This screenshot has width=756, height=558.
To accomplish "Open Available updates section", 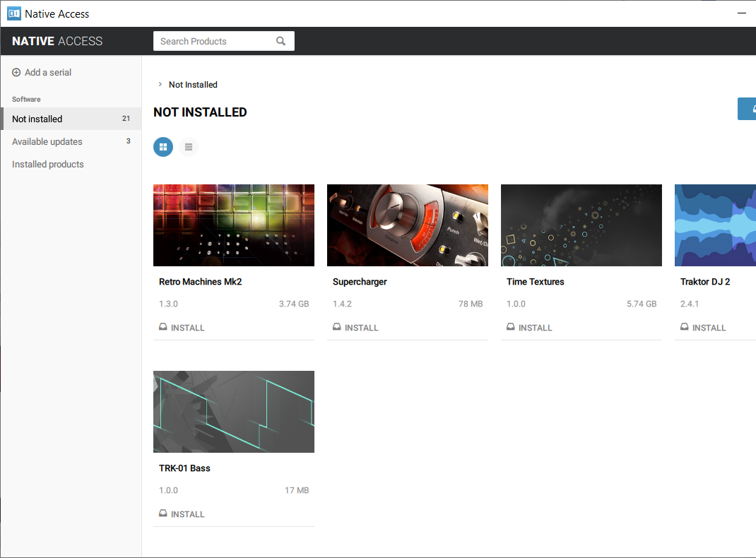I will pos(71,141).
